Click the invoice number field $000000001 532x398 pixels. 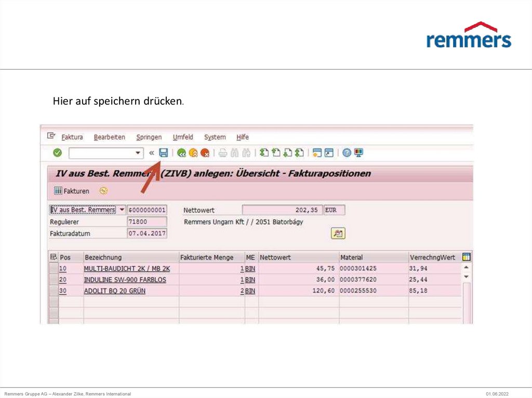pos(147,210)
